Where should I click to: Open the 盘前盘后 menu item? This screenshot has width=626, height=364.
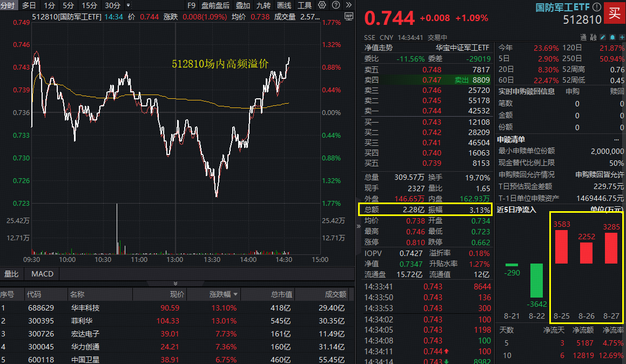coord(215,5)
